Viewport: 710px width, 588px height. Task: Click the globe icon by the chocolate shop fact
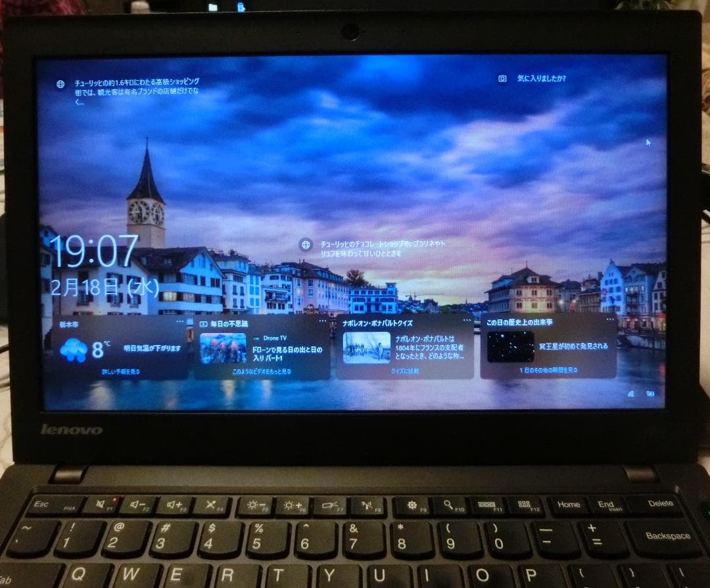coord(304,244)
